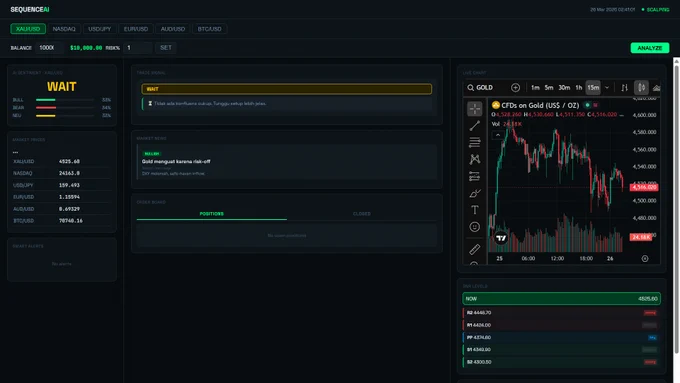The image size is (680, 383).
Task: Select the candlestick chart type icon
Action: (641, 88)
